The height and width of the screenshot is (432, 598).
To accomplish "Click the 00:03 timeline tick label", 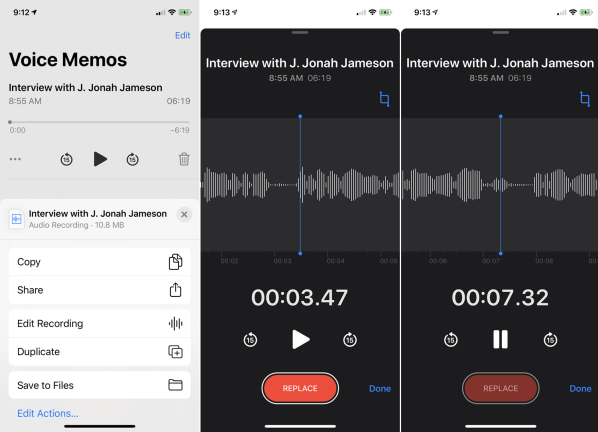I will click(282, 261).
